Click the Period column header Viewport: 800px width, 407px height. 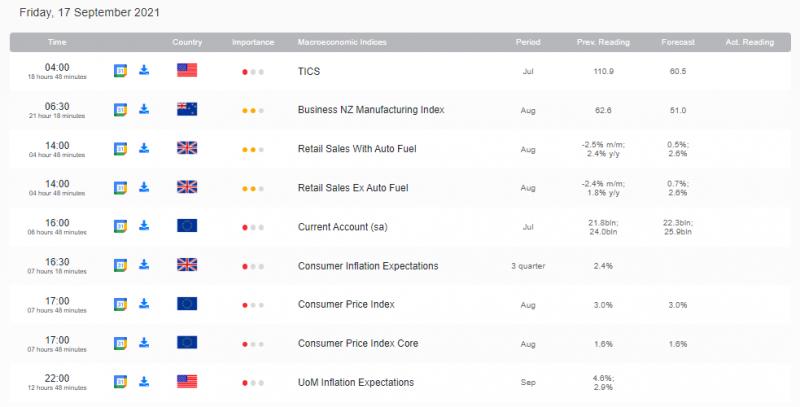click(x=528, y=42)
